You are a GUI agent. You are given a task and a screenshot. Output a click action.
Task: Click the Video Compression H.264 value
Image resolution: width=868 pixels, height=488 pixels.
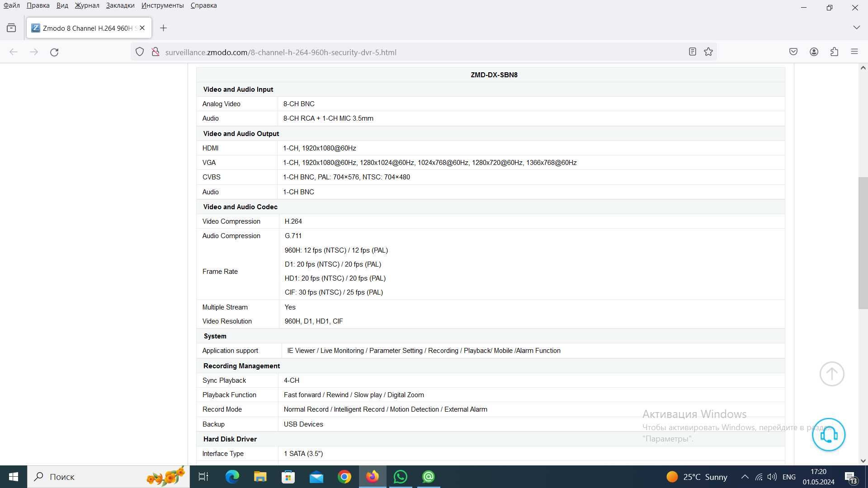tap(293, 221)
